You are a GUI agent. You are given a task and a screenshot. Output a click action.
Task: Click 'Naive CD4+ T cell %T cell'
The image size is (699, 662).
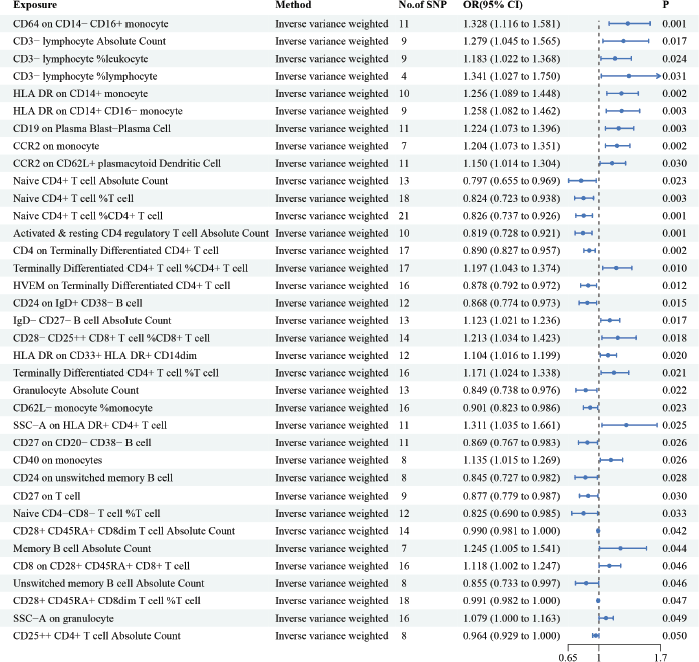tap(73, 198)
